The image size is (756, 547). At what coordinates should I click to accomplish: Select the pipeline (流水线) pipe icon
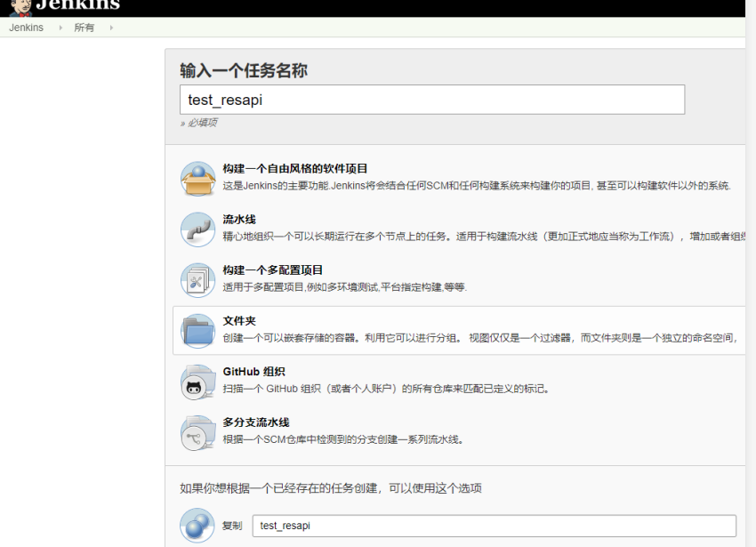click(197, 229)
